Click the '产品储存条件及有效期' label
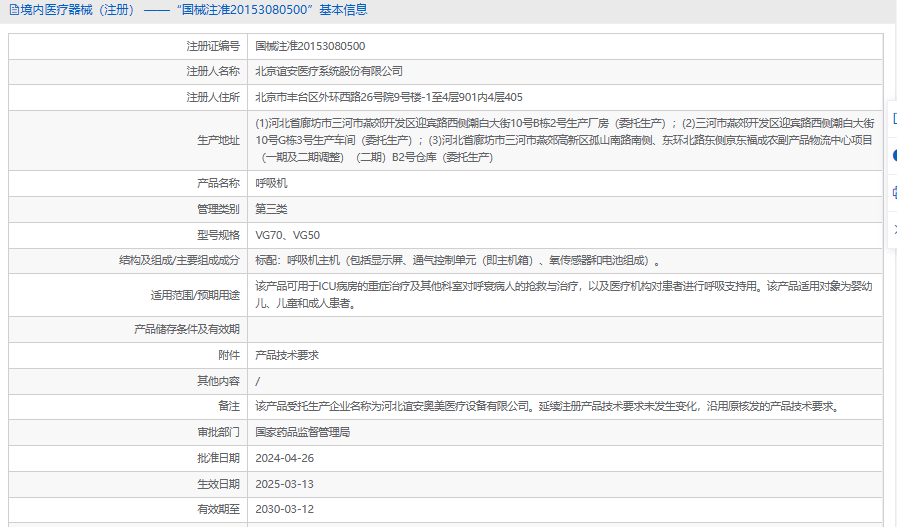897x527 pixels. click(x=187, y=330)
